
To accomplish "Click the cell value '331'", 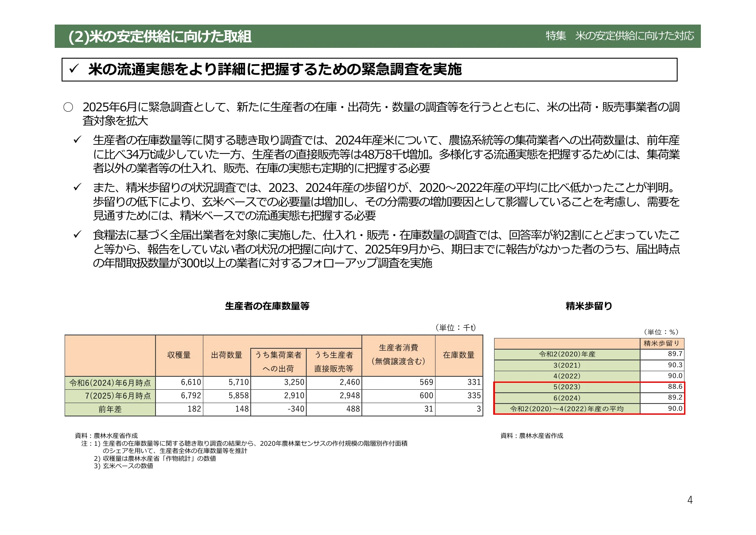I will click(x=474, y=382).
